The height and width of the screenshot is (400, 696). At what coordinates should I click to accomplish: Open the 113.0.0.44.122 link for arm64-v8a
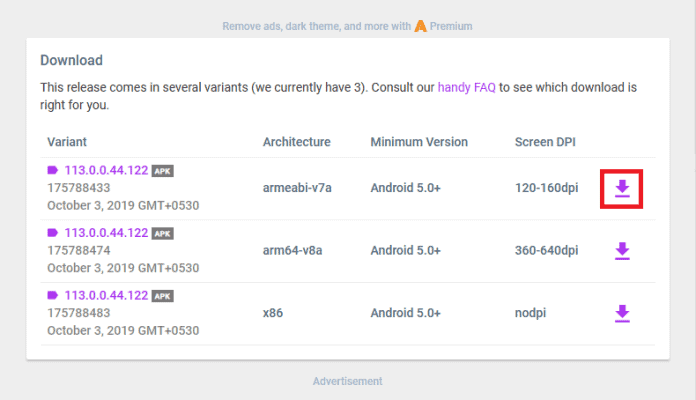coord(106,233)
